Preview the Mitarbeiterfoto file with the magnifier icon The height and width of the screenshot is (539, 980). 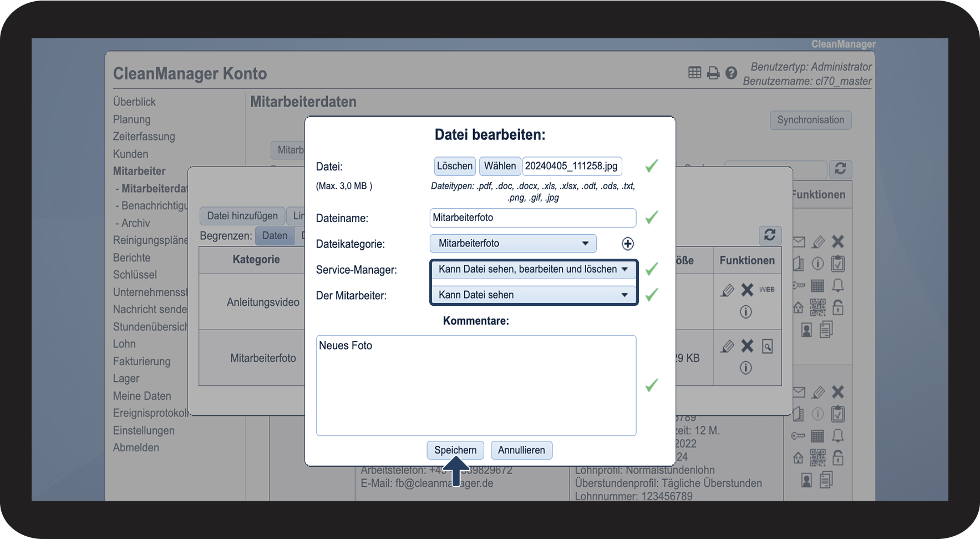pos(767,347)
